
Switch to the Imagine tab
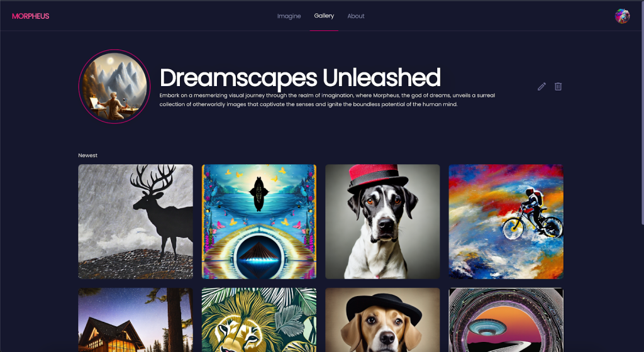[x=289, y=16]
